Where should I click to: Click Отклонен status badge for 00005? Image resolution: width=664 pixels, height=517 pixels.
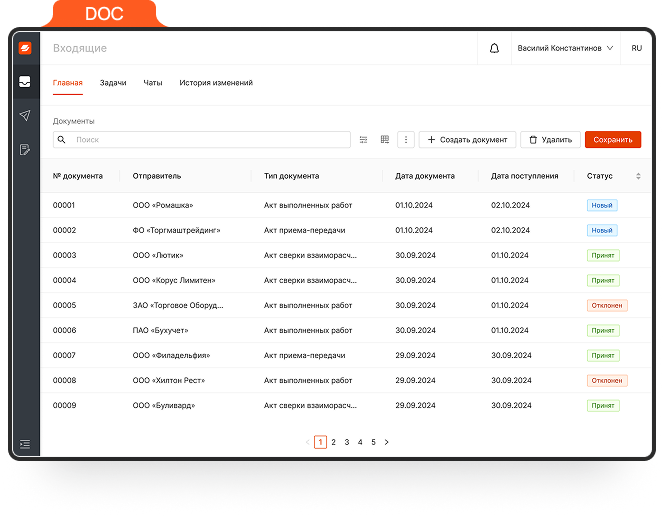[x=607, y=305]
